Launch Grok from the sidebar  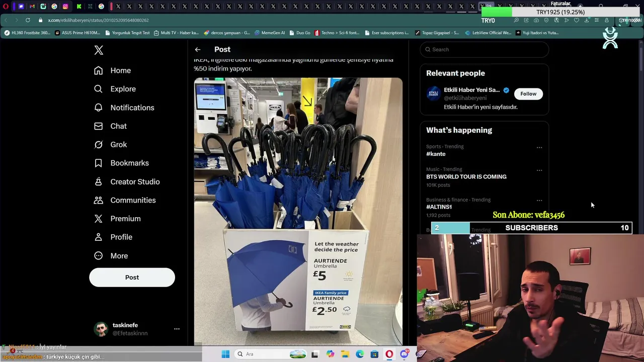[x=110, y=145]
